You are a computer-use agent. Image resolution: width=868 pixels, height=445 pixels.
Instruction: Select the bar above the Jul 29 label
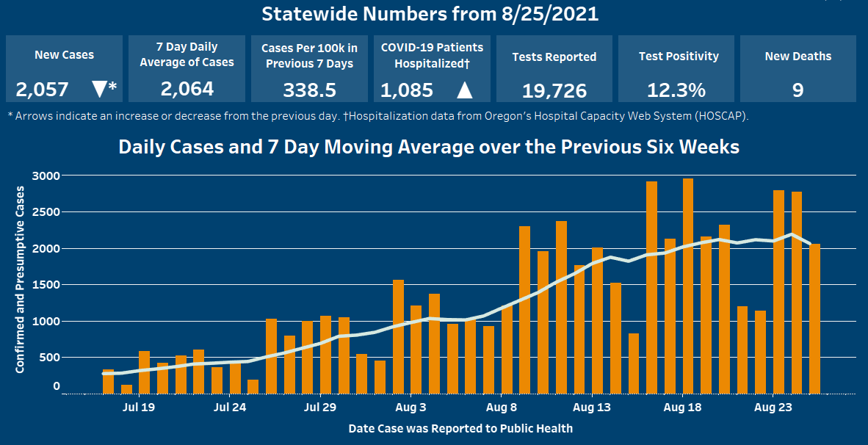point(325,355)
